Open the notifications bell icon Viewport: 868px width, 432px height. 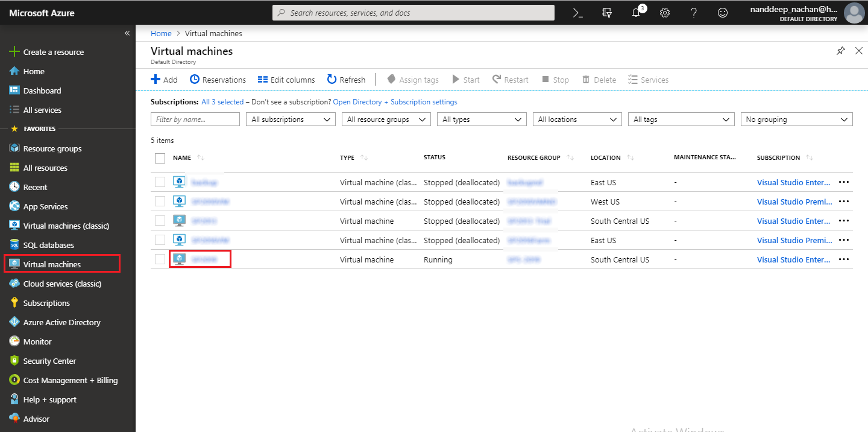[x=636, y=13]
